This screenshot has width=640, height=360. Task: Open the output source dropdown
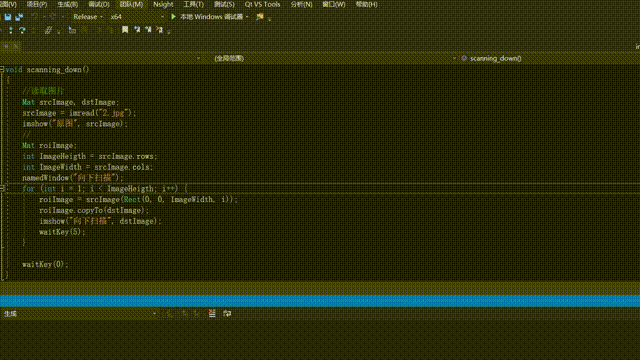80,313
